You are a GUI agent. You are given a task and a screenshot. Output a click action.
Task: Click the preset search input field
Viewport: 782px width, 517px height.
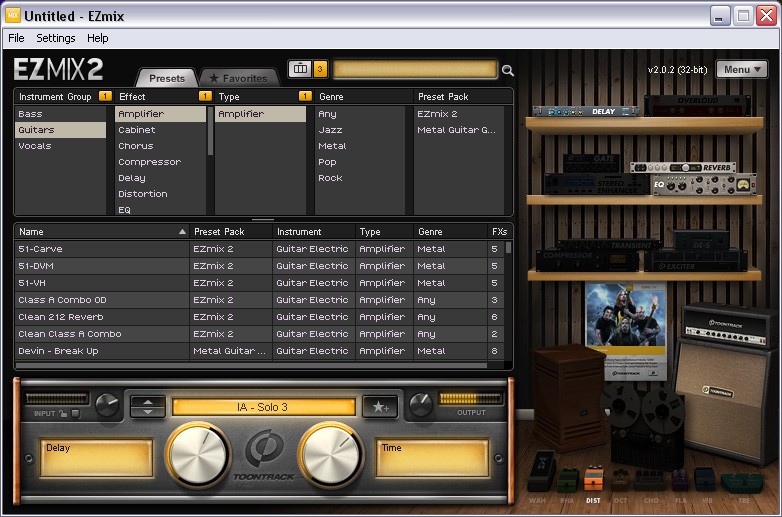[x=414, y=69]
